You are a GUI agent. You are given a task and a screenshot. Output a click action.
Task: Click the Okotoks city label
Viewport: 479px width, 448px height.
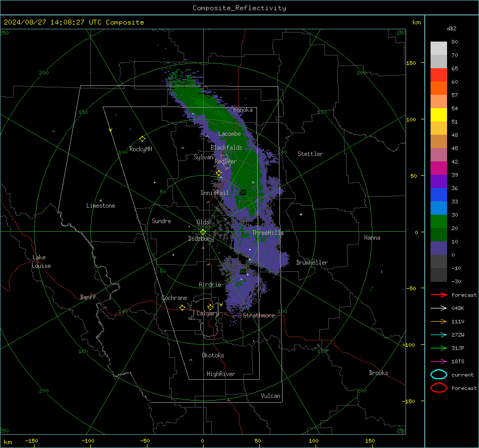(213, 355)
